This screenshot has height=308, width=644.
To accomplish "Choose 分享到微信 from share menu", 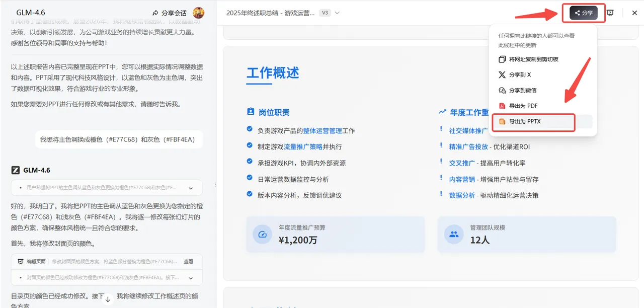I will pos(543,91).
